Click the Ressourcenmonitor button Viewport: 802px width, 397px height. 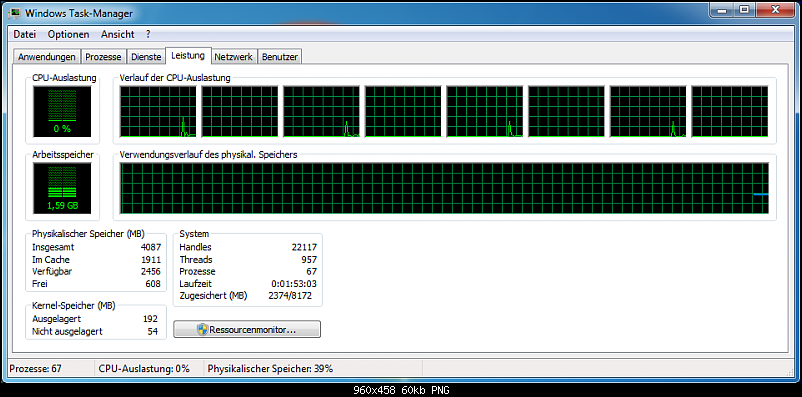coord(247,329)
